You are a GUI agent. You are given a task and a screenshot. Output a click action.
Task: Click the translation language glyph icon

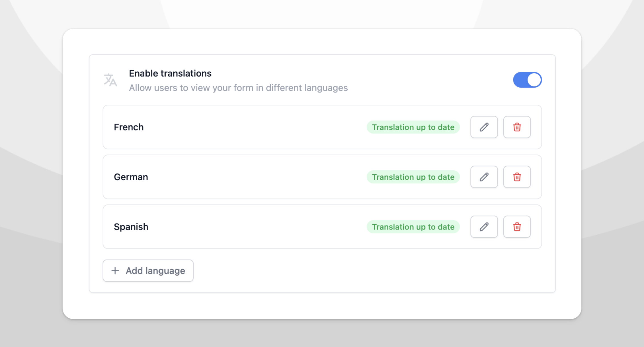click(x=110, y=80)
